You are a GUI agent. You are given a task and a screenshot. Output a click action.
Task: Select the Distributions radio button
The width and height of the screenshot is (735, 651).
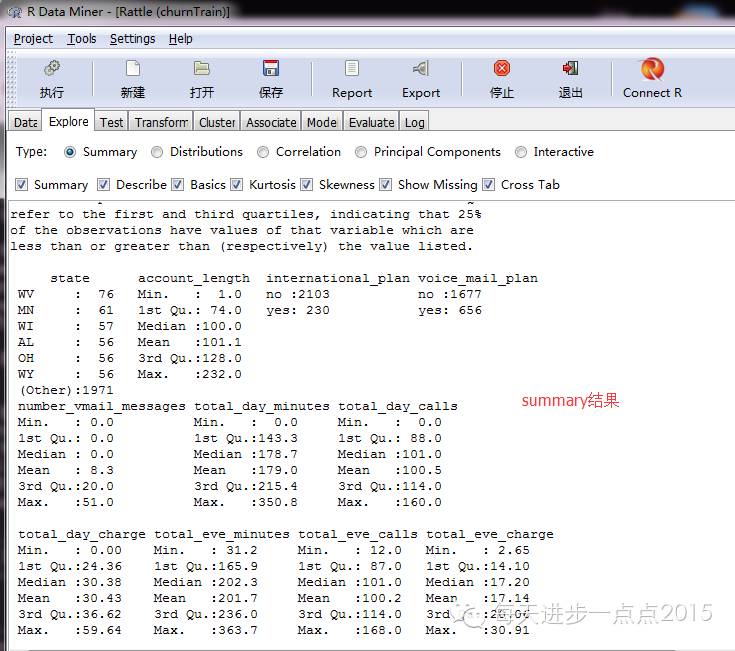tap(157, 152)
